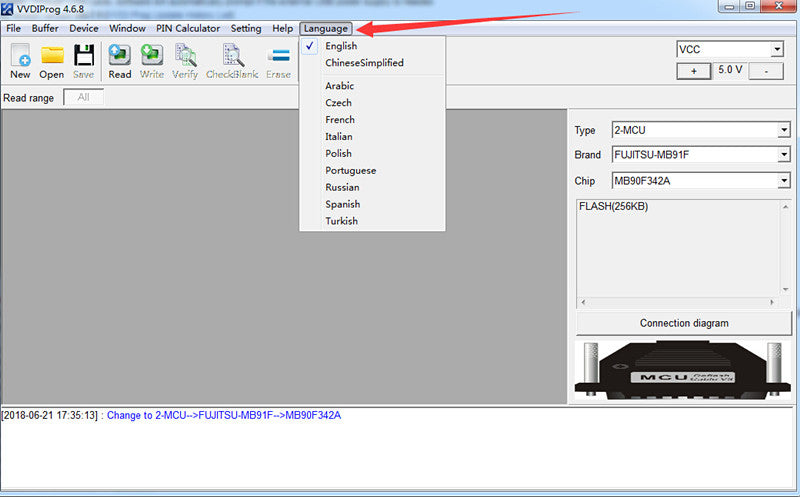
Task: Select the checked English language option
Action: tap(341, 46)
